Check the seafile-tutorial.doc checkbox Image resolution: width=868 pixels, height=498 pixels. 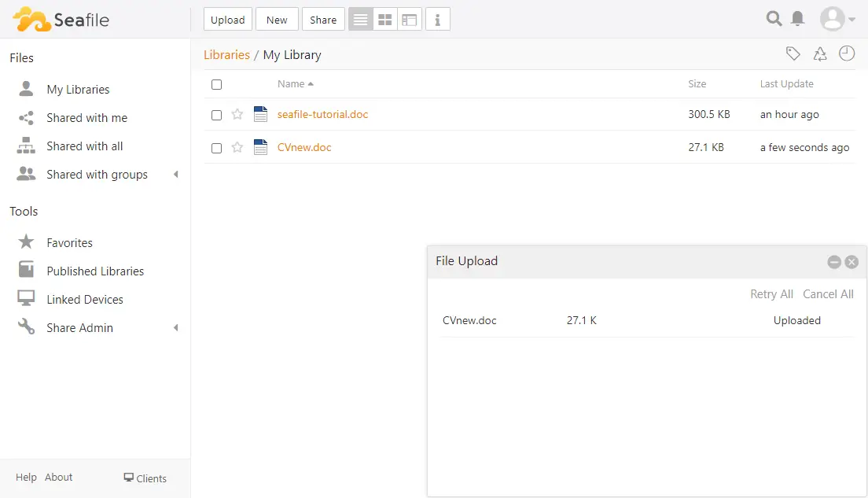216,115
